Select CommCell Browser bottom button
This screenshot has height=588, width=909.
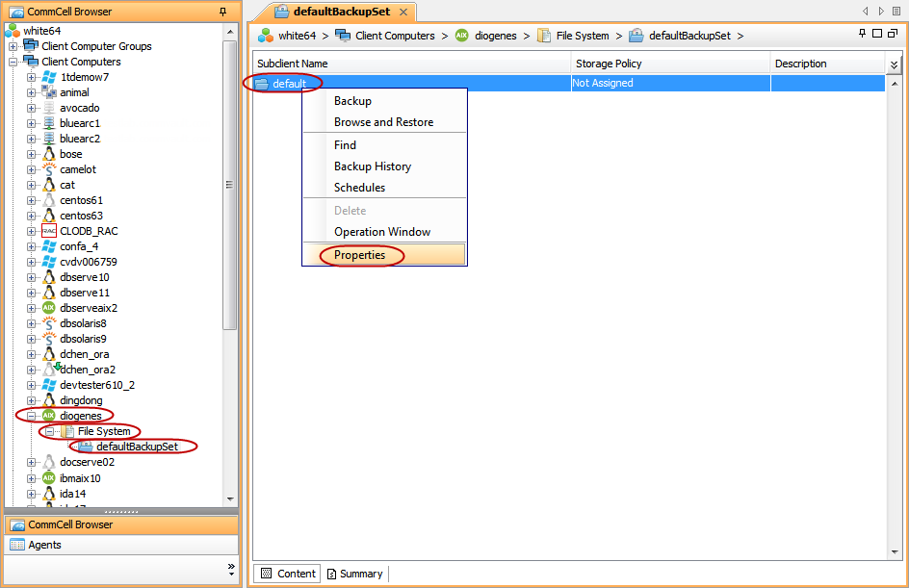click(x=121, y=524)
